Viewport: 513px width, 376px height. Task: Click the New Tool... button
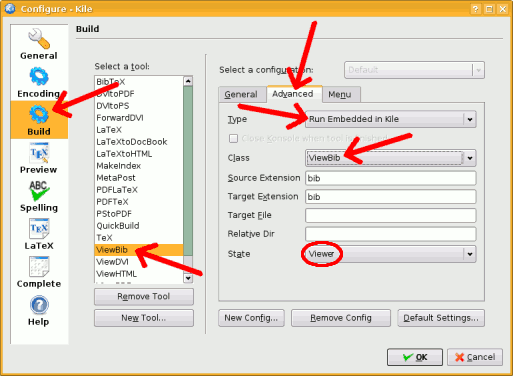click(x=144, y=318)
